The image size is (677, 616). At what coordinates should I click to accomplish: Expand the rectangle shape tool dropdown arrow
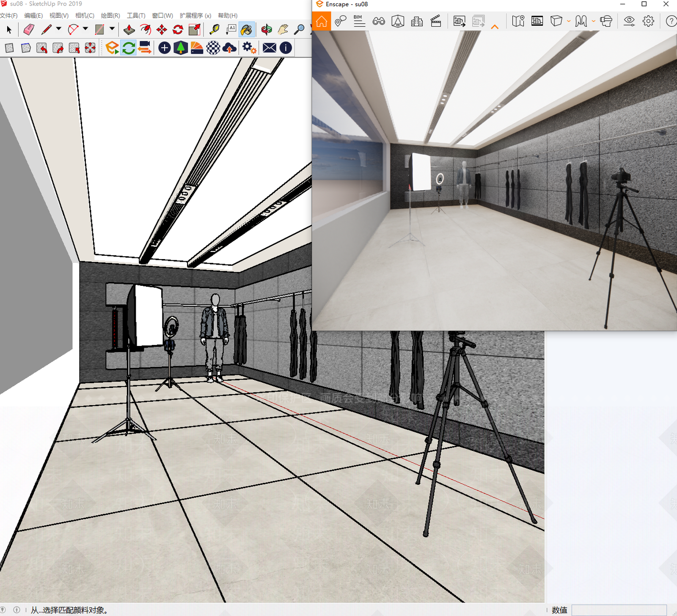(112, 29)
